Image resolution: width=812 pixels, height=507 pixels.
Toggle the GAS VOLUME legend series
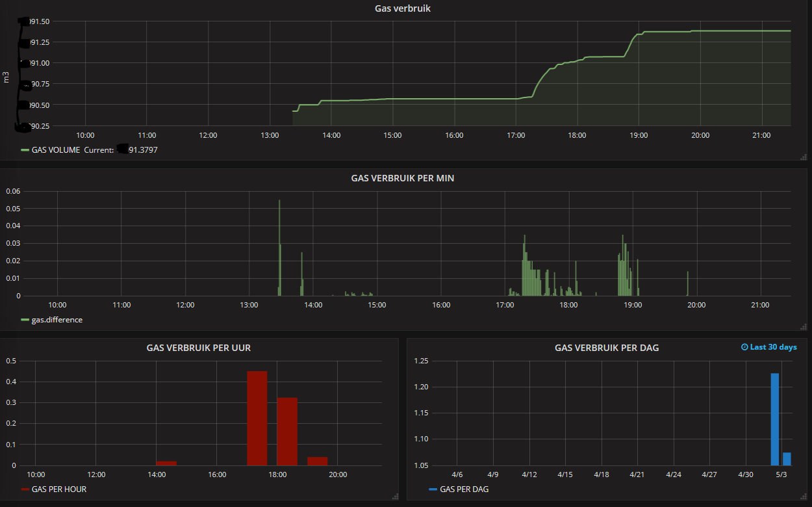(x=56, y=150)
